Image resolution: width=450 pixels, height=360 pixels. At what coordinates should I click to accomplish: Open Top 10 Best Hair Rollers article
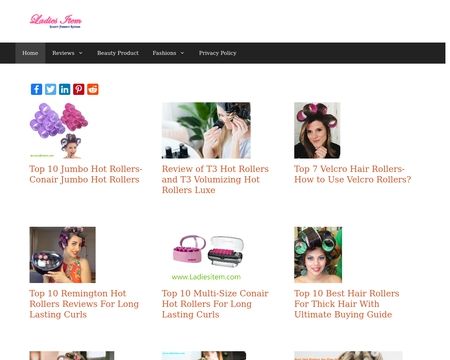point(347,304)
